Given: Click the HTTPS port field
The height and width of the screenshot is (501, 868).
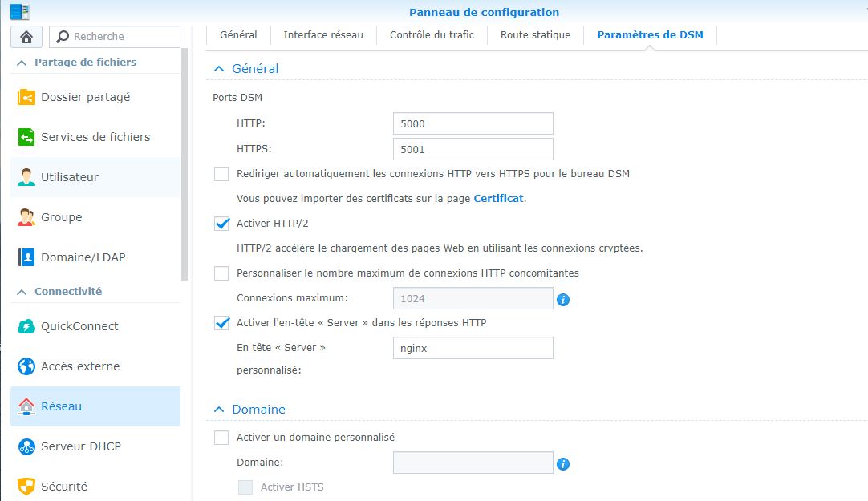Looking at the screenshot, I should point(473,149).
